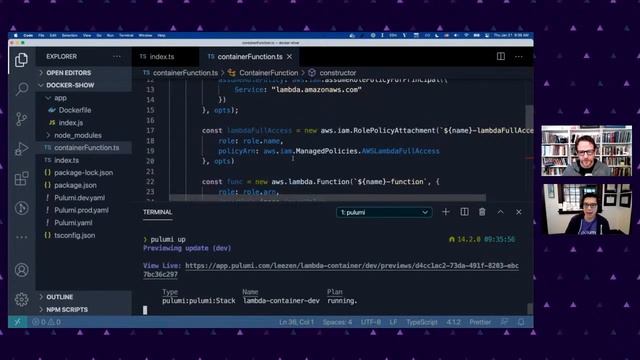Image resolution: width=640 pixels, height=360 pixels.
Task: Open Run and Debug view
Action: coord(22,149)
